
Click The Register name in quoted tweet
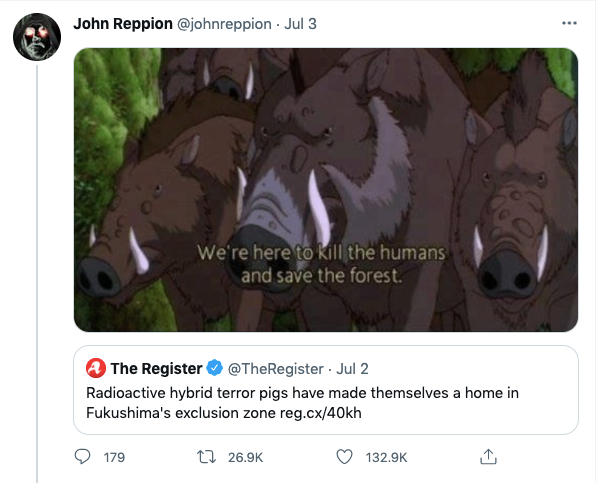156,368
